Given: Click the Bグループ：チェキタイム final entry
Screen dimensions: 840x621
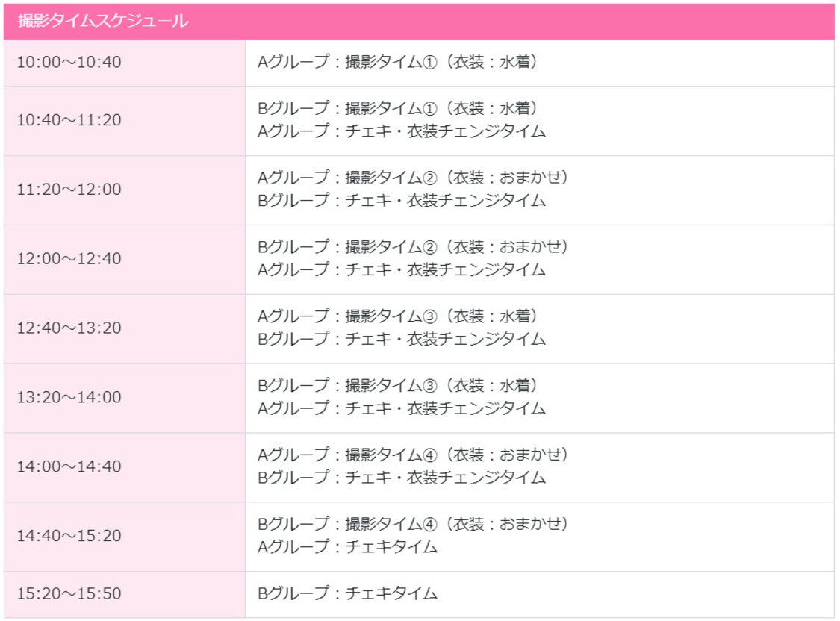Looking at the screenshot, I should 347,595.
